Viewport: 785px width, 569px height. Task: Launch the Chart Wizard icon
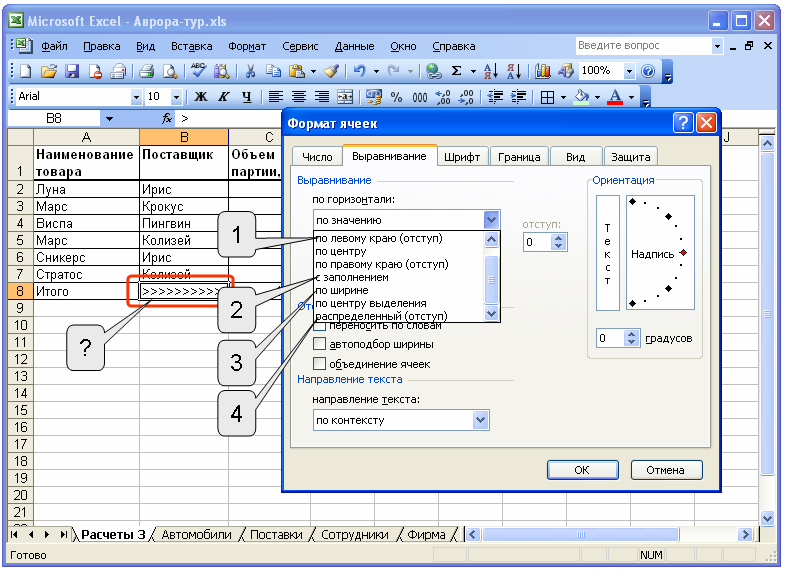(x=542, y=72)
